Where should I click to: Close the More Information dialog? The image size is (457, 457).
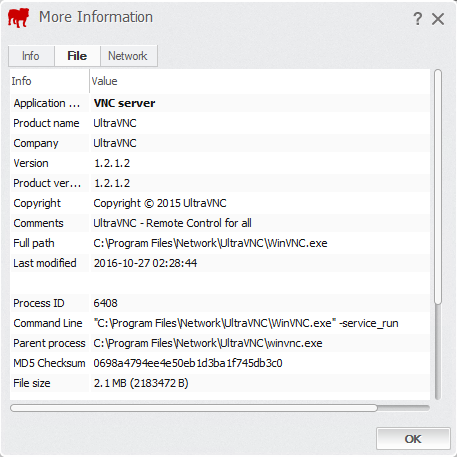click(x=438, y=19)
